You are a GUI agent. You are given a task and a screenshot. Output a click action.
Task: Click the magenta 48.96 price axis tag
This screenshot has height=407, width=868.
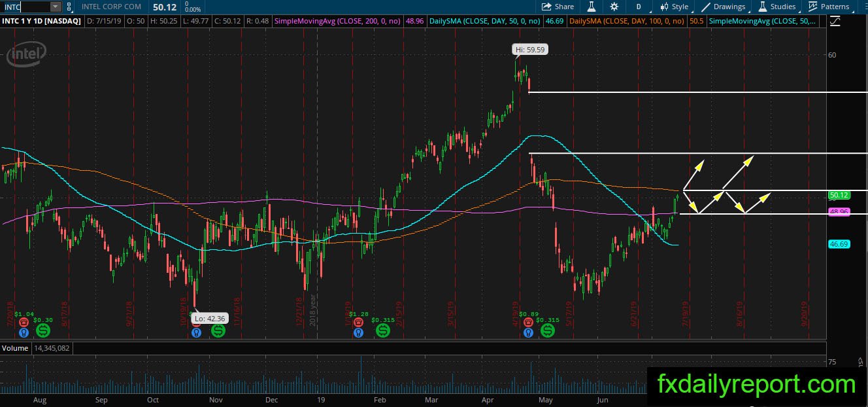pyautogui.click(x=839, y=212)
